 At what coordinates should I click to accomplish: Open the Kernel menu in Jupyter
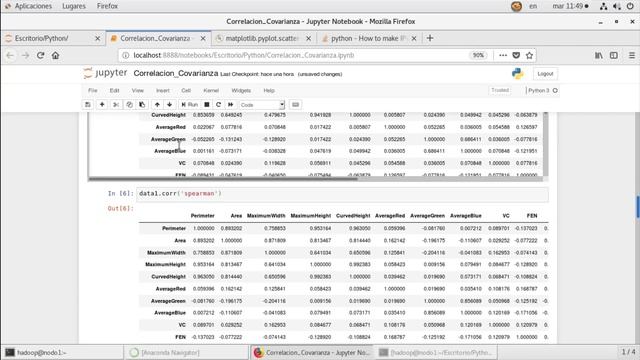click(x=211, y=91)
